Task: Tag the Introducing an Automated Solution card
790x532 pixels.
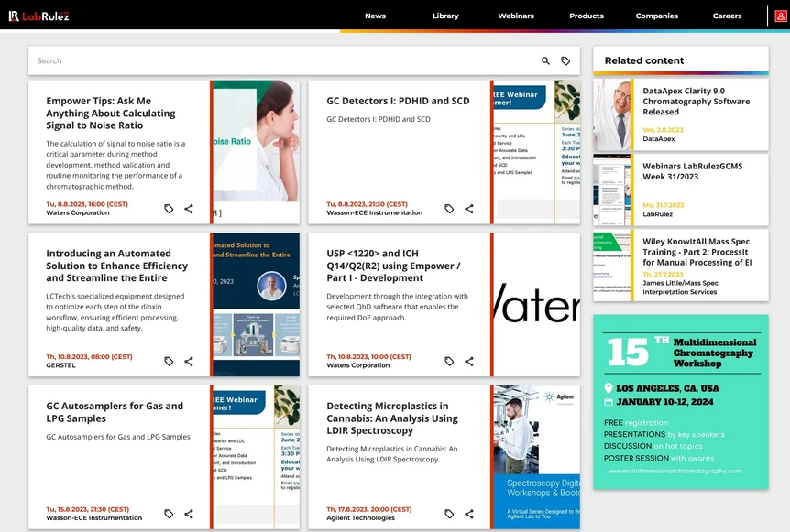Action: tap(169, 362)
